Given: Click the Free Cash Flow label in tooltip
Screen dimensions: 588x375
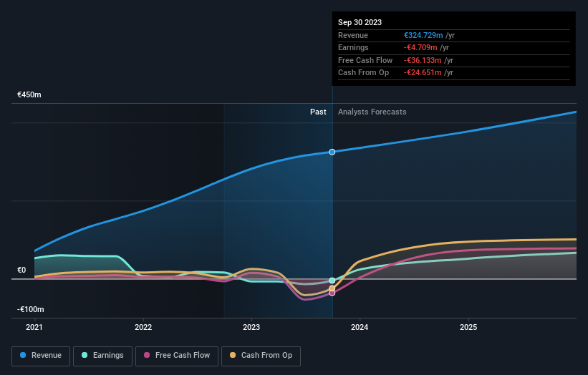Looking at the screenshot, I should click(365, 60).
